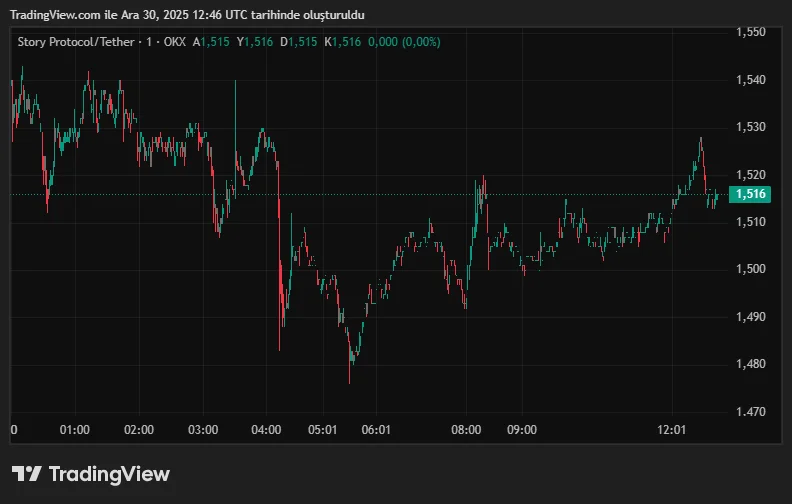This screenshot has height=504, width=792.
Task: Click the 04:00 time axis label
Action: pos(266,430)
